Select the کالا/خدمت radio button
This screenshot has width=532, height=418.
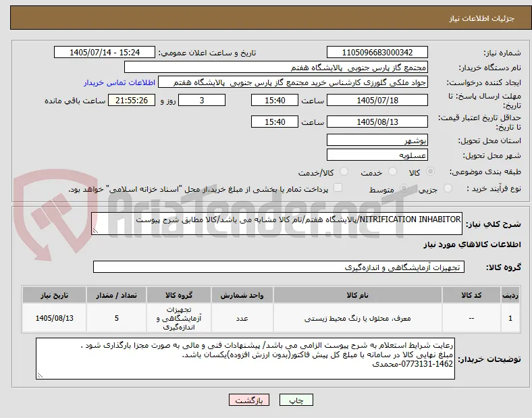coord(344,172)
